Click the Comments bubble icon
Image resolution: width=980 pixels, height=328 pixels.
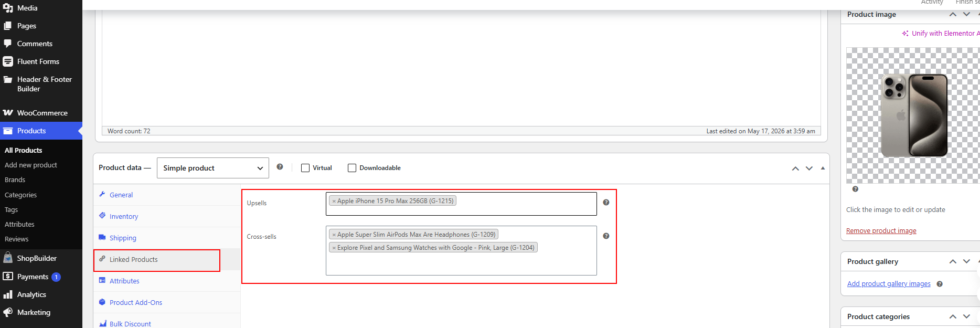point(8,44)
